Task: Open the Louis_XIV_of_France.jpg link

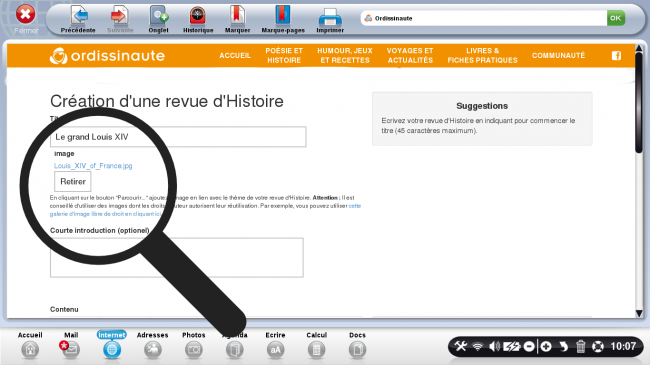Action: pos(93,166)
